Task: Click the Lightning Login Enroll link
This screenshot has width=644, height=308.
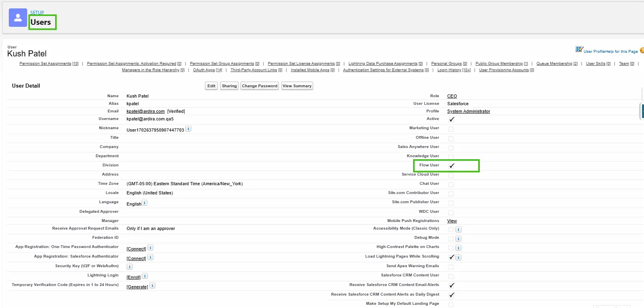Action: (x=133, y=277)
